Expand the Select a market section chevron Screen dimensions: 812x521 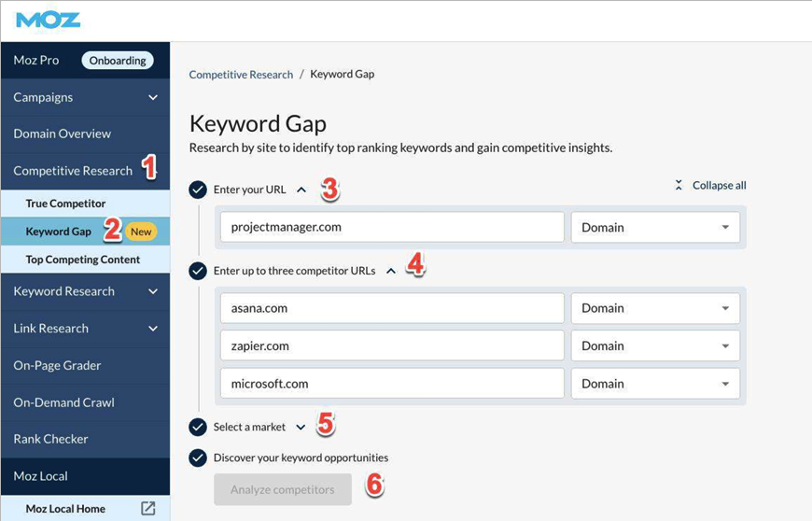click(x=301, y=428)
